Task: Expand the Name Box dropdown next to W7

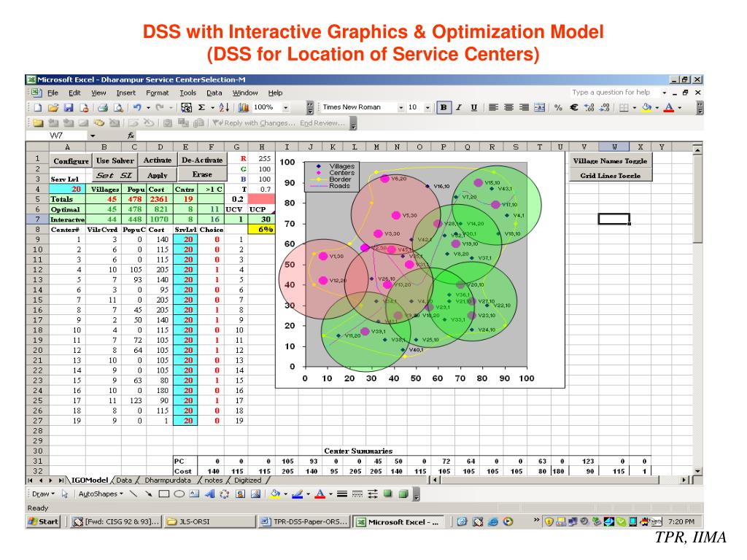Action: (x=93, y=136)
